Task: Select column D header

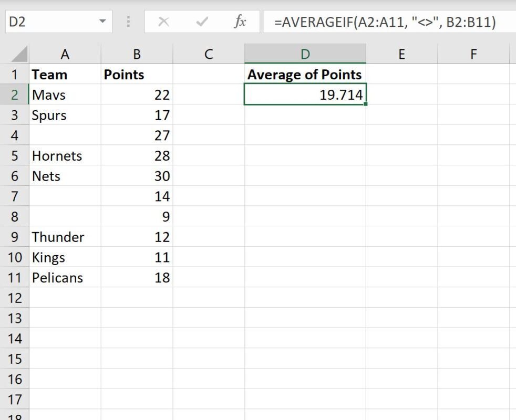Action: 305,54
